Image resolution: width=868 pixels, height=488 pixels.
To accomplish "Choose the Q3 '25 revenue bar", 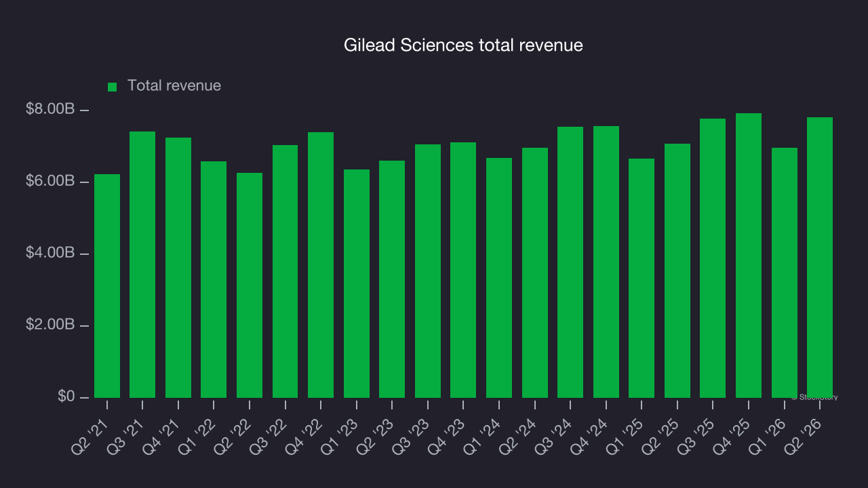I will click(713, 258).
